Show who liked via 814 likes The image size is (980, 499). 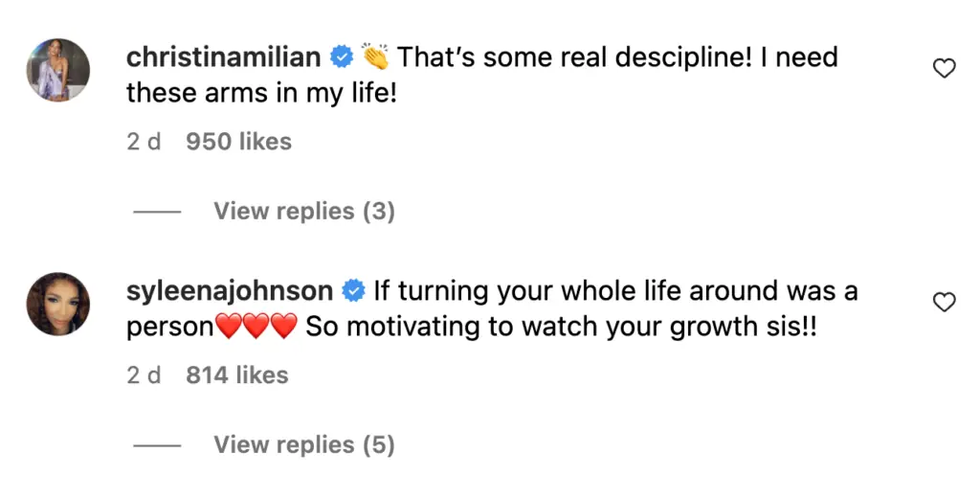point(236,375)
